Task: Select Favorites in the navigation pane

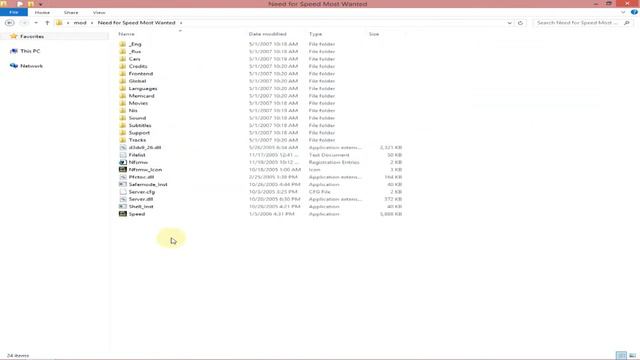Action: tap(32, 36)
